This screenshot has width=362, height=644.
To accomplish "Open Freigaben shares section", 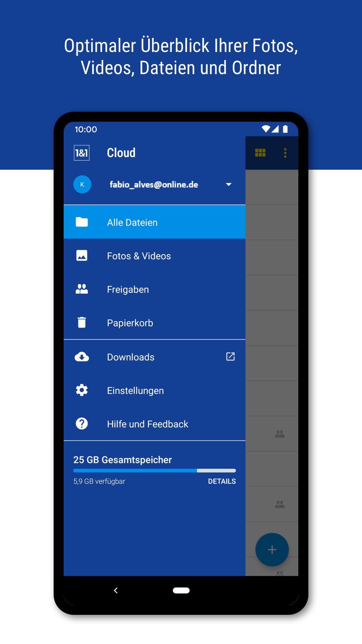I will pyautogui.click(x=155, y=289).
